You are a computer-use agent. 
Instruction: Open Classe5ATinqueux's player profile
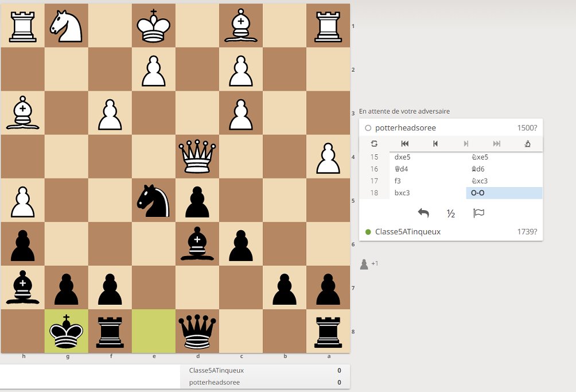(408, 231)
